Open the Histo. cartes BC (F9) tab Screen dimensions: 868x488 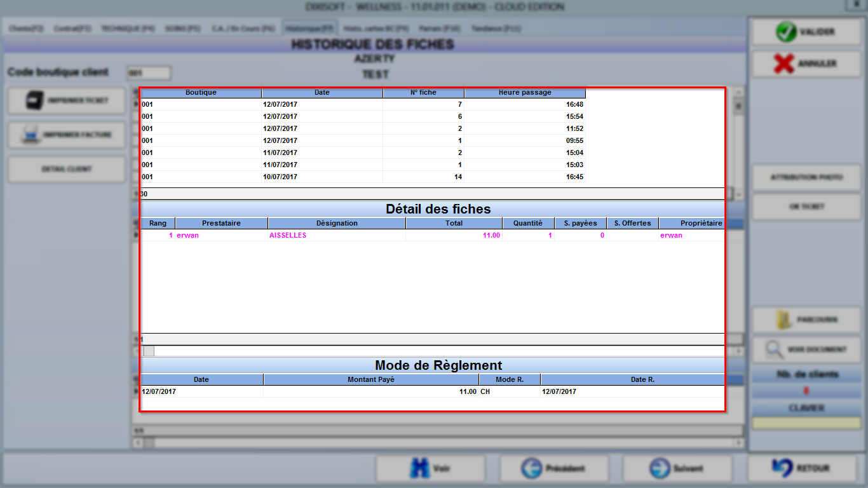click(x=377, y=29)
